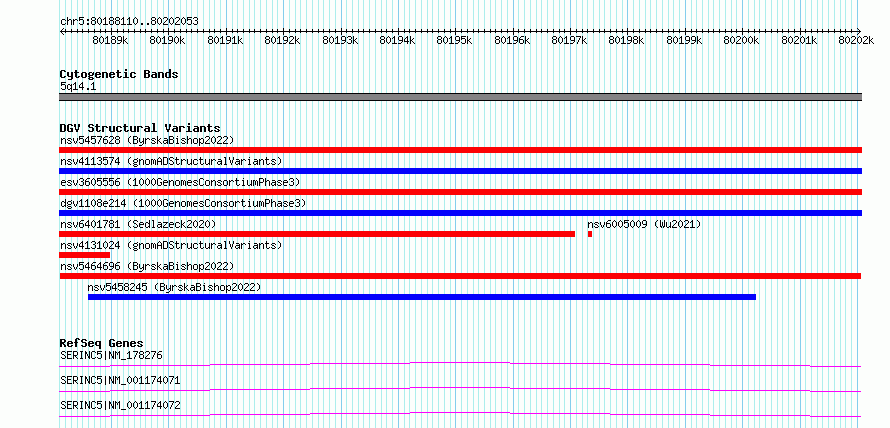Click the 80193k ruler position
The image size is (890, 428).
340,40
